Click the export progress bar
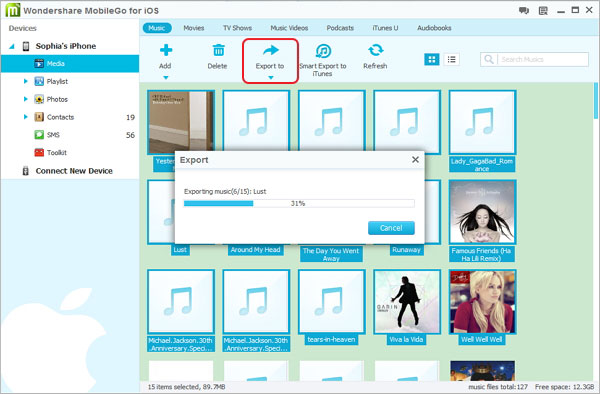This screenshot has height=394, width=600. pos(299,204)
